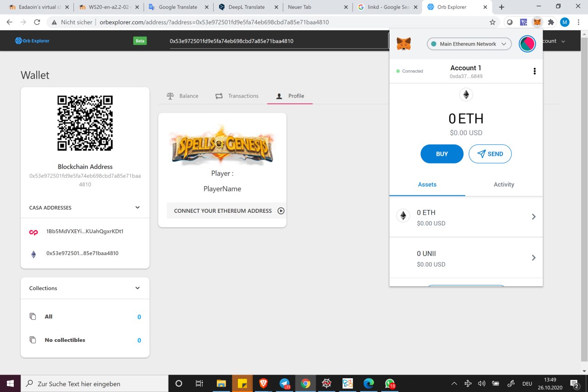
Task: Click the copy icon beside All collection
Action: click(33, 317)
